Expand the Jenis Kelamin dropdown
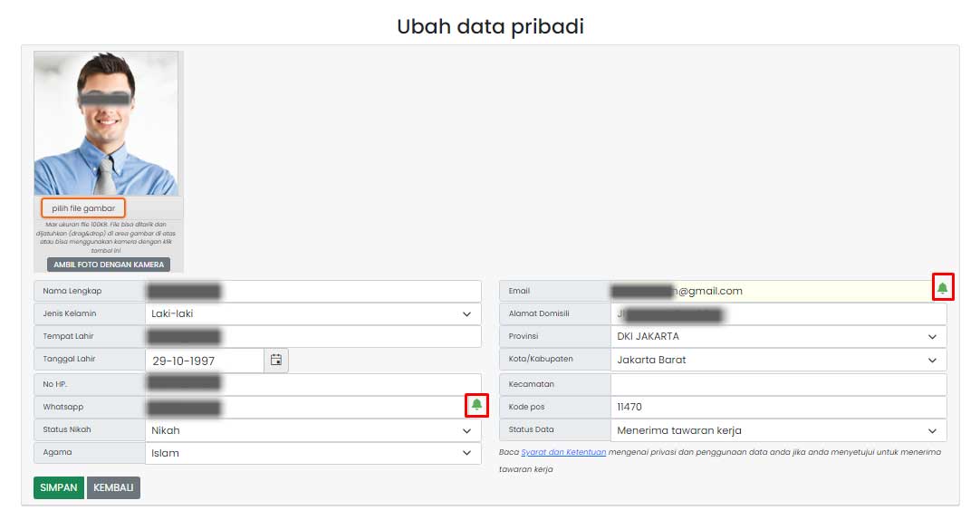The height and width of the screenshot is (520, 980). coord(313,313)
